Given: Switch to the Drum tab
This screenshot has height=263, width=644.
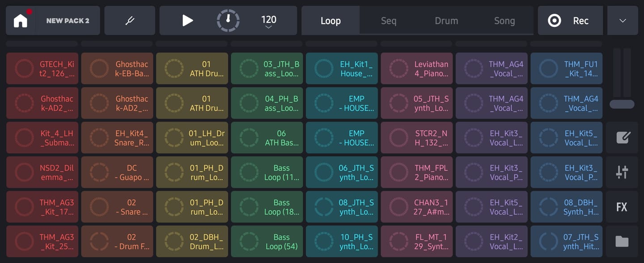Looking at the screenshot, I should [446, 21].
